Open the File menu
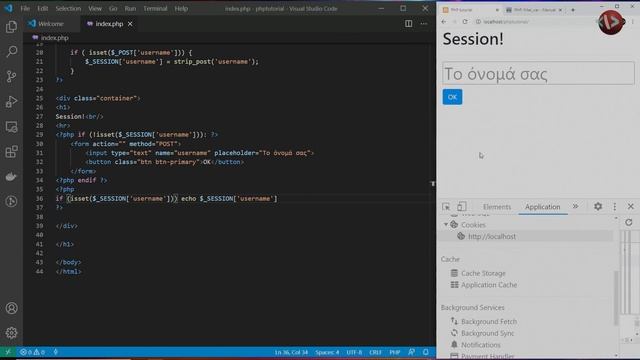The width and height of the screenshot is (640, 360). tap(25, 8)
